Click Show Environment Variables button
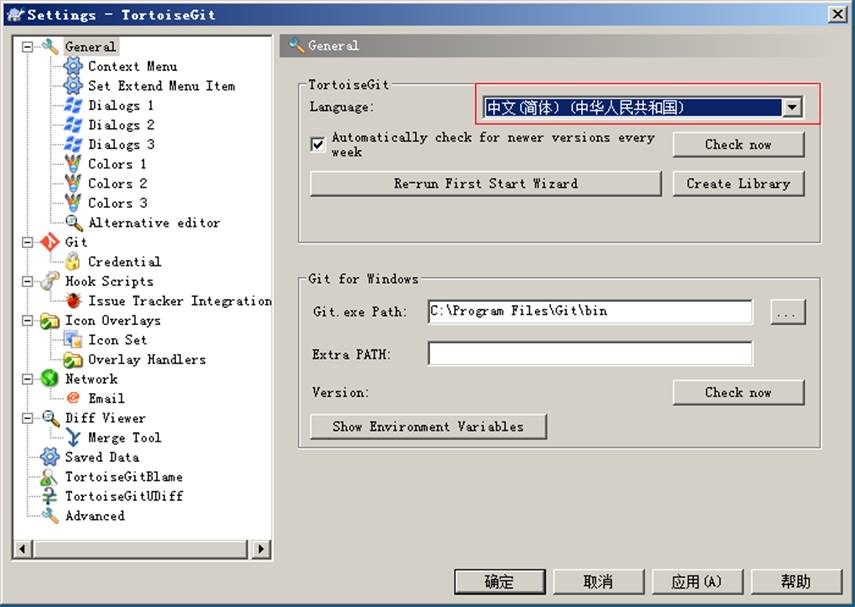The width and height of the screenshot is (855, 607). [428, 426]
